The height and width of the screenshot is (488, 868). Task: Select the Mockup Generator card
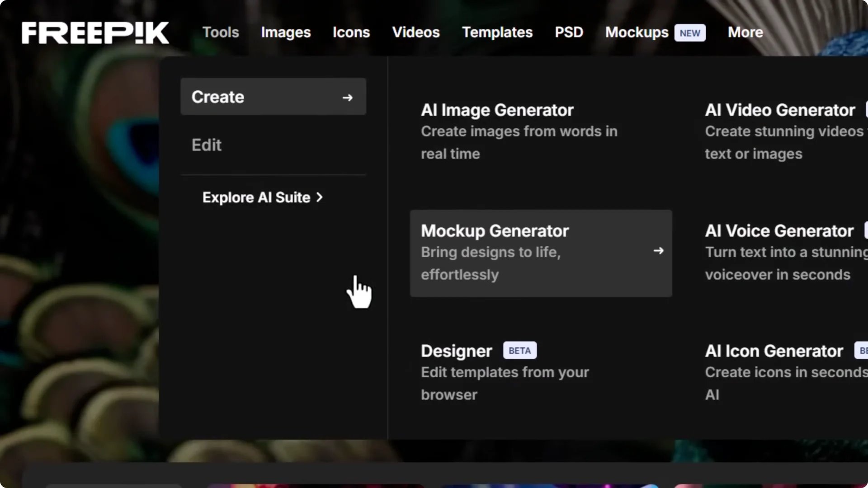click(541, 253)
